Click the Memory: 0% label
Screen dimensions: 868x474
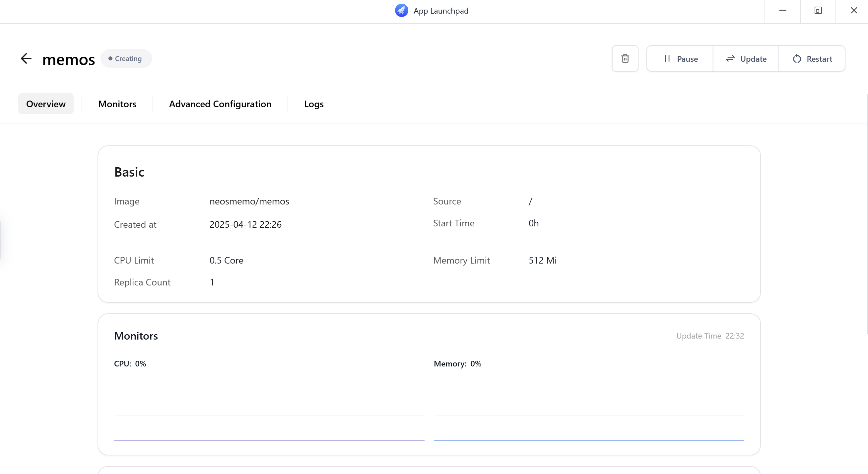tap(458, 364)
